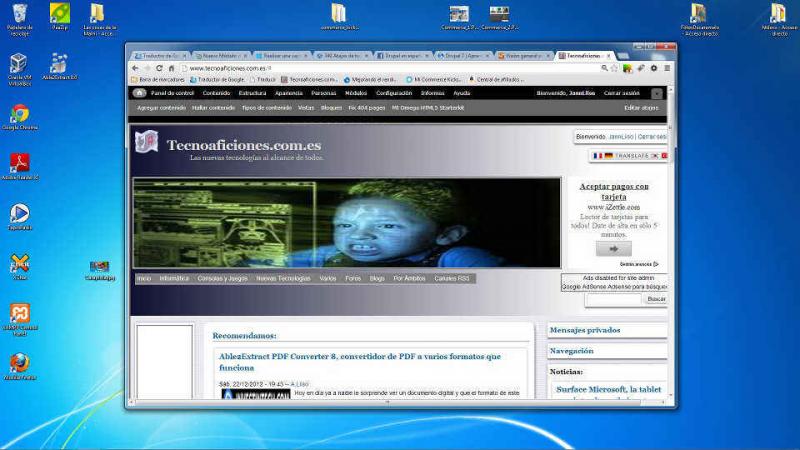Click Hallar contenido shortcut
This screenshot has height=450, width=800.
pyautogui.click(x=213, y=108)
